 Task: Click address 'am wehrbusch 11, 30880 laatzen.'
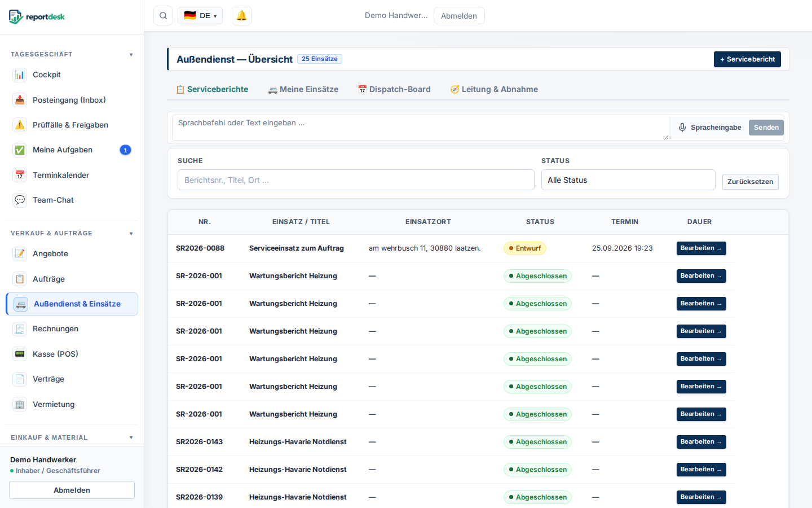pos(425,248)
